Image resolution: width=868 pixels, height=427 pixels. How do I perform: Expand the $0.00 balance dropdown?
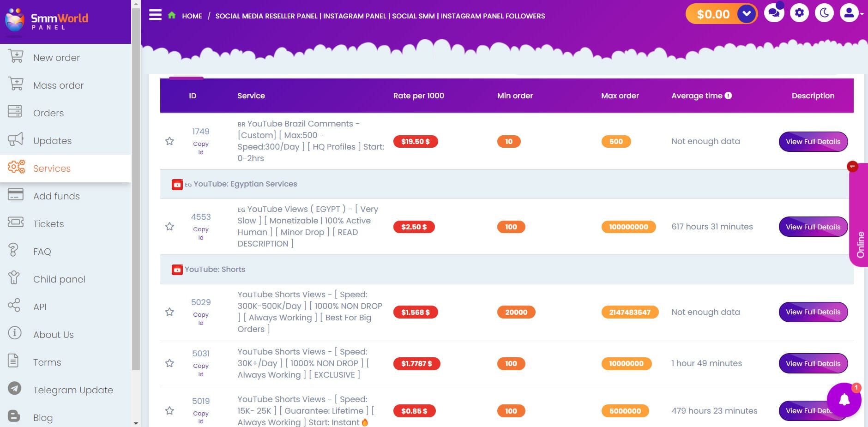(x=747, y=14)
